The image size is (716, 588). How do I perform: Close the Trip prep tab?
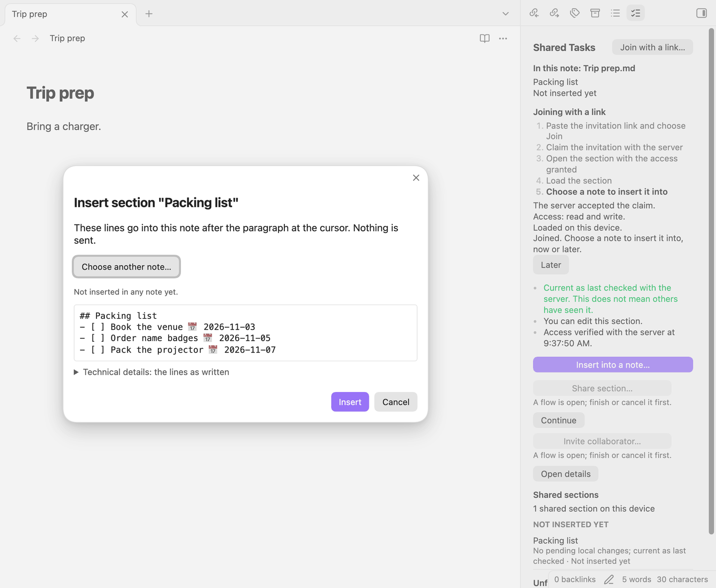tap(125, 14)
